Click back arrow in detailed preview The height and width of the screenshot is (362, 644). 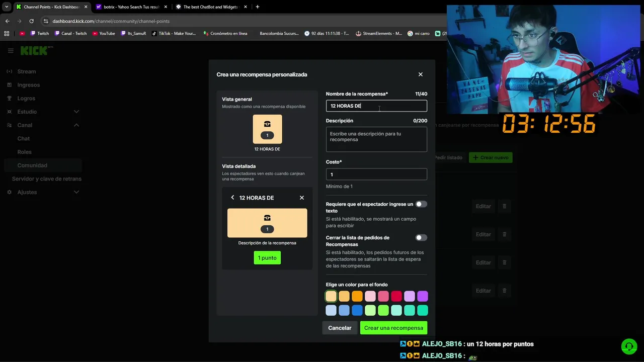[x=232, y=198]
